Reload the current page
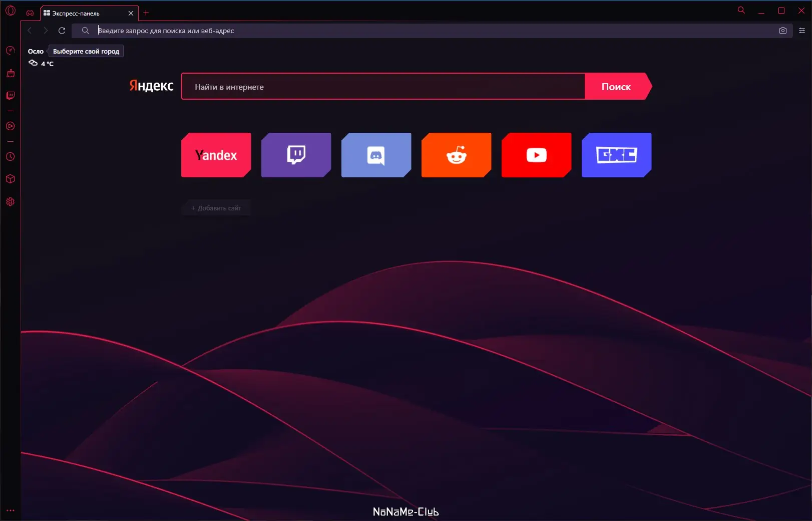812x521 pixels. pos(62,31)
